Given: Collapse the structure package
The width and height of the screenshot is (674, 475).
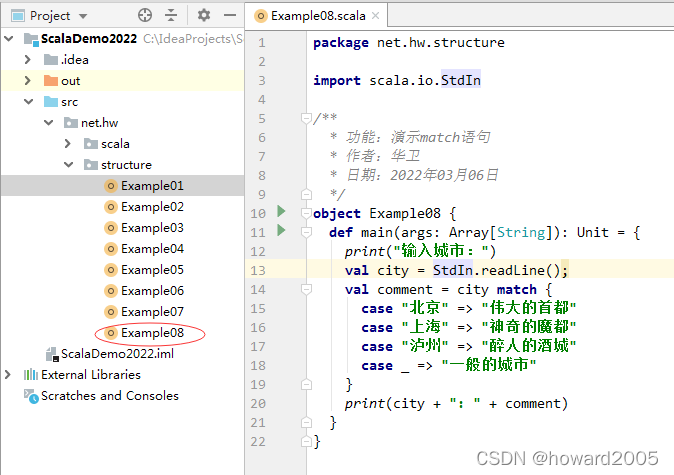Looking at the screenshot, I should [68, 165].
